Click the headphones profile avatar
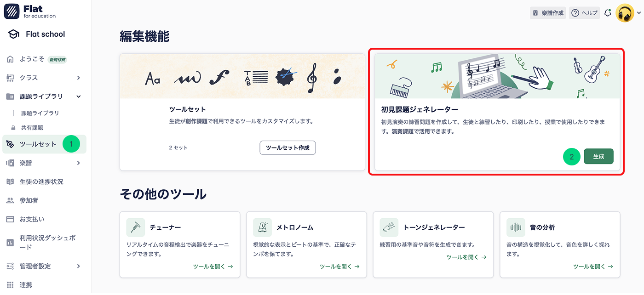Image resolution: width=644 pixels, height=295 pixels. (x=626, y=12)
